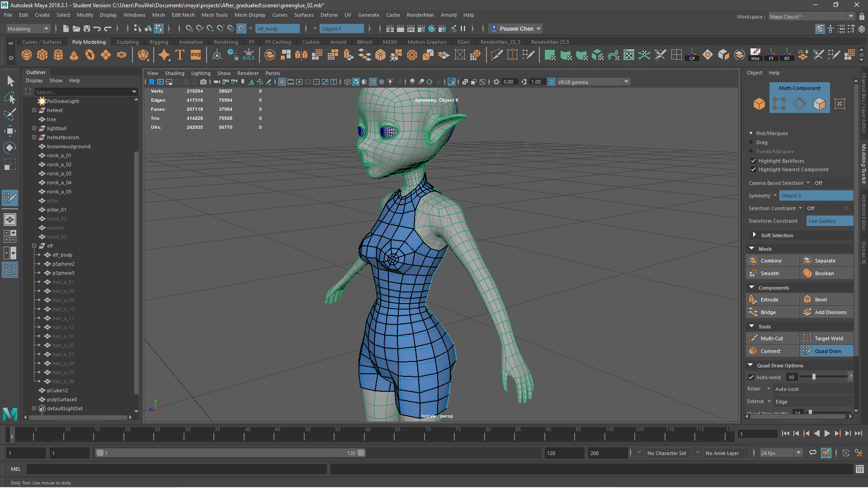Click the Boolean mesh button
This screenshot has height=488, width=868.
click(824, 273)
